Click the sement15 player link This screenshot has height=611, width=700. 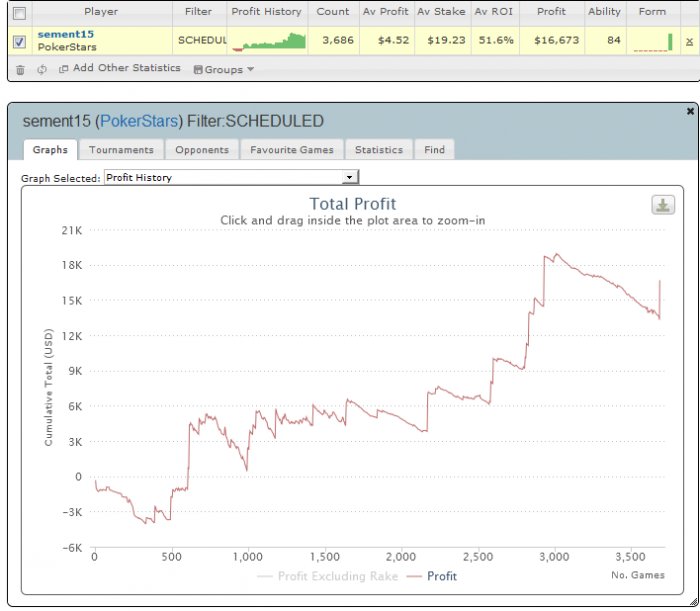(66, 34)
